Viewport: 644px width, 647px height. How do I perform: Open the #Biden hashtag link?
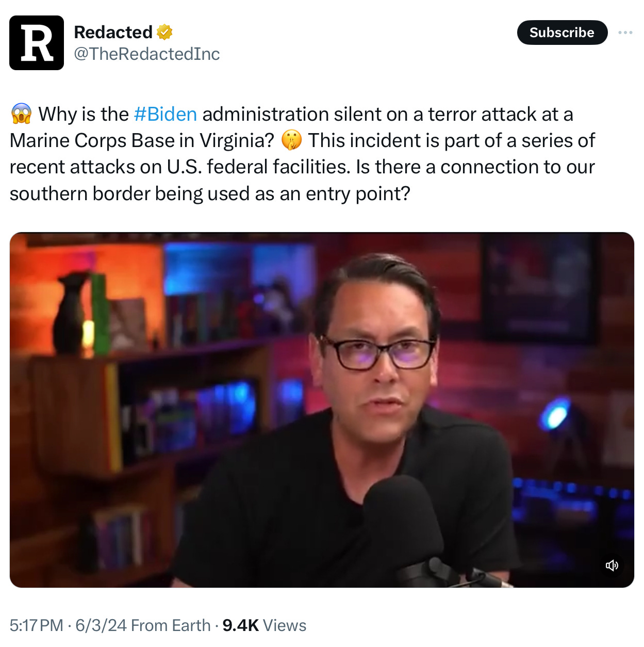click(x=165, y=114)
